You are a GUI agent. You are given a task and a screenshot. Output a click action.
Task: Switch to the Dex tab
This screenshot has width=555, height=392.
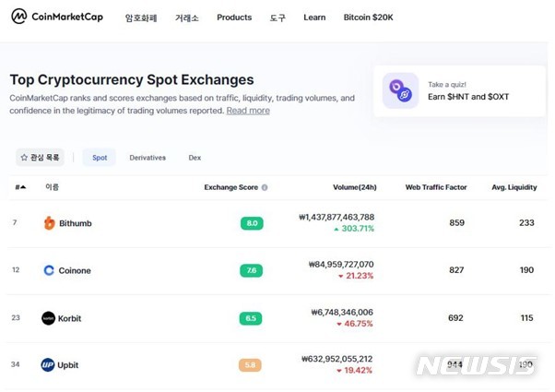click(x=195, y=158)
